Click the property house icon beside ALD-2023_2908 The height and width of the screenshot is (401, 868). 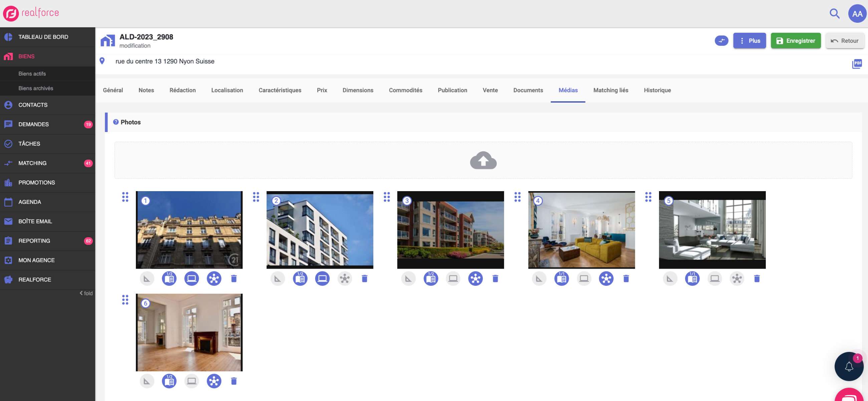[107, 41]
